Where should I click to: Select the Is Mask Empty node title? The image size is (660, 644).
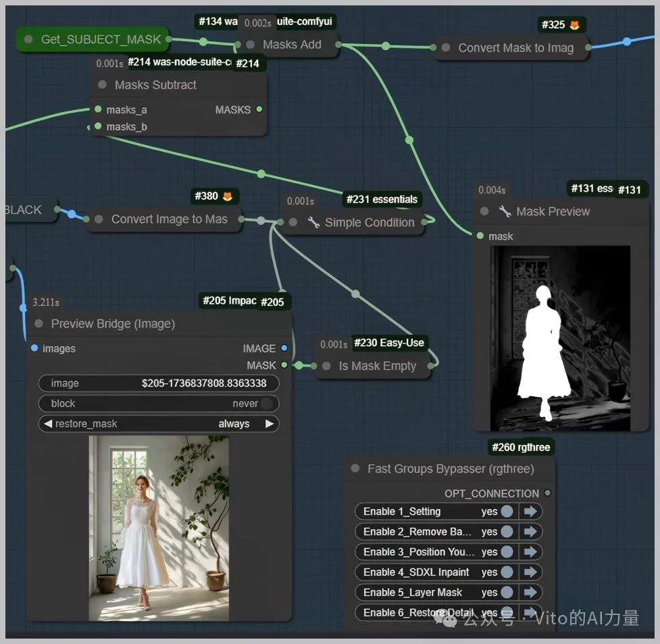(x=378, y=366)
